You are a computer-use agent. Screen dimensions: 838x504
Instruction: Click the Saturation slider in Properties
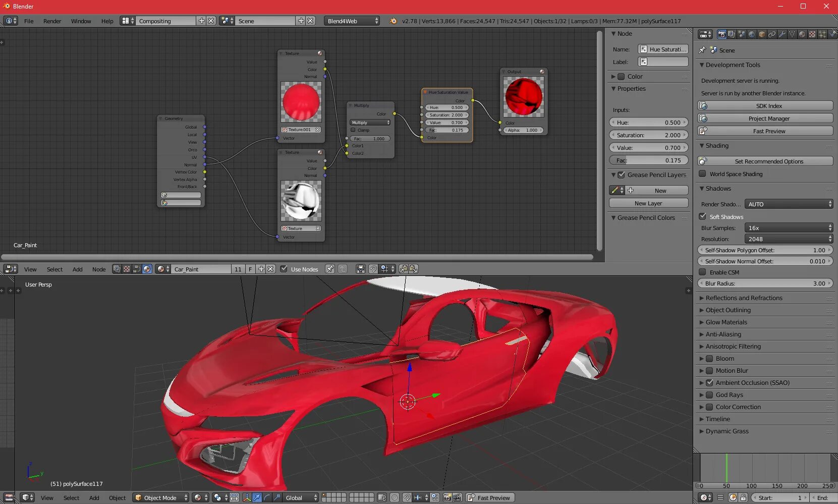pos(648,135)
